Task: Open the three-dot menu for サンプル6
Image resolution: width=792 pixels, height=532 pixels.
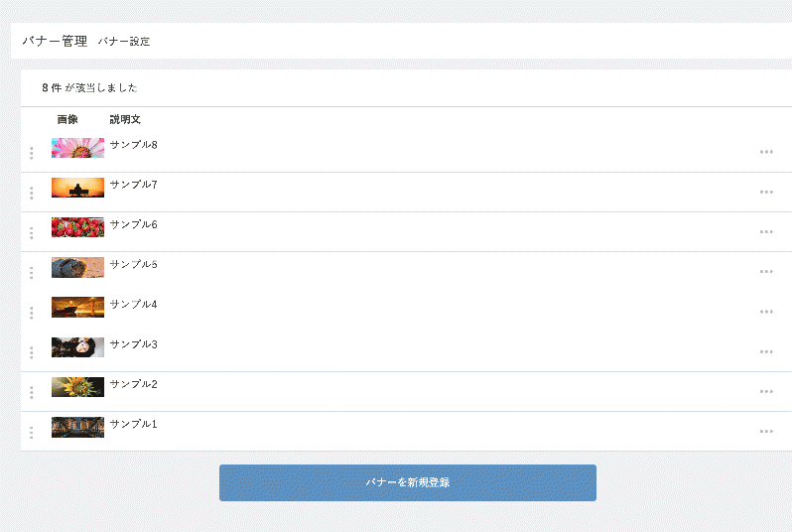Action: (766, 232)
